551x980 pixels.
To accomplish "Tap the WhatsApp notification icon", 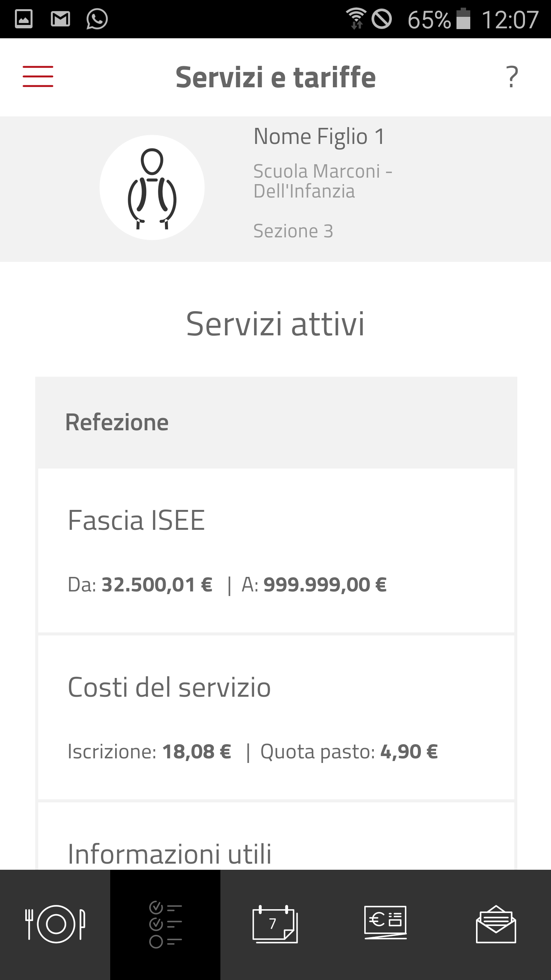I will point(97,19).
